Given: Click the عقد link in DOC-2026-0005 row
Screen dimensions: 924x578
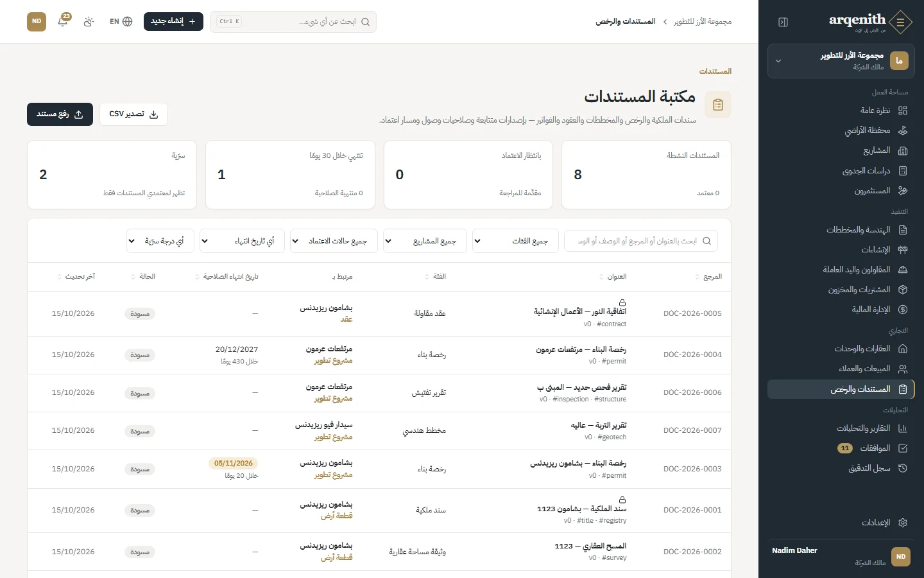Looking at the screenshot, I should pyautogui.click(x=346, y=319).
